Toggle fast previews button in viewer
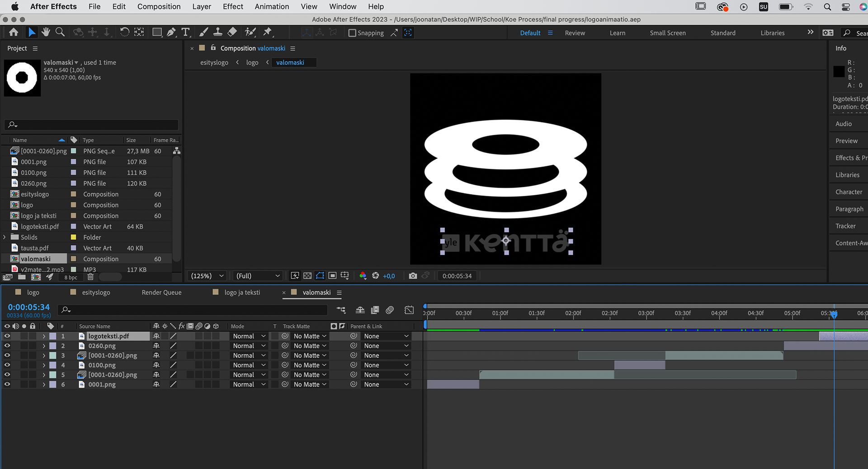 (295, 276)
